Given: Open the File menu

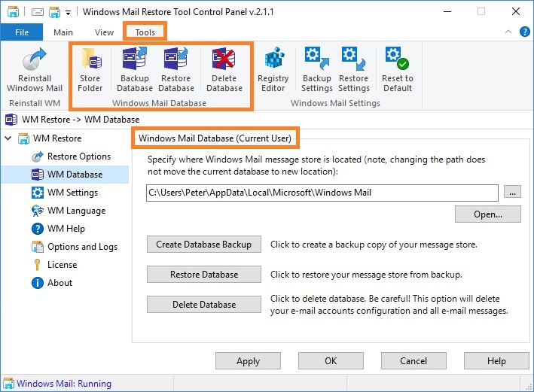Looking at the screenshot, I should tap(22, 32).
